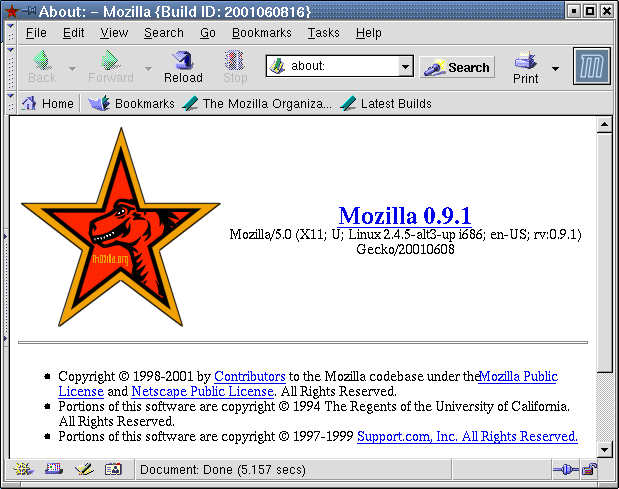Viewport: 619px width, 489px height.
Task: Toggle the online/offline connection icon
Action: point(564,469)
